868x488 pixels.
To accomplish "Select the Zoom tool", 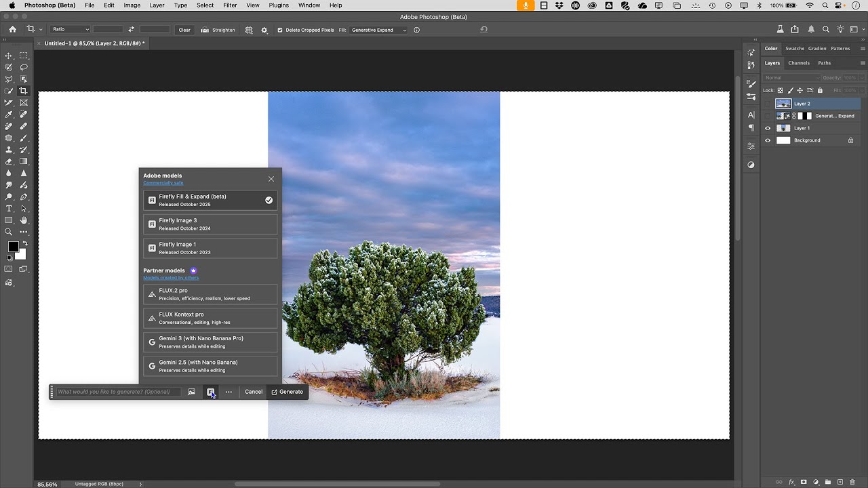I will pos(9,232).
